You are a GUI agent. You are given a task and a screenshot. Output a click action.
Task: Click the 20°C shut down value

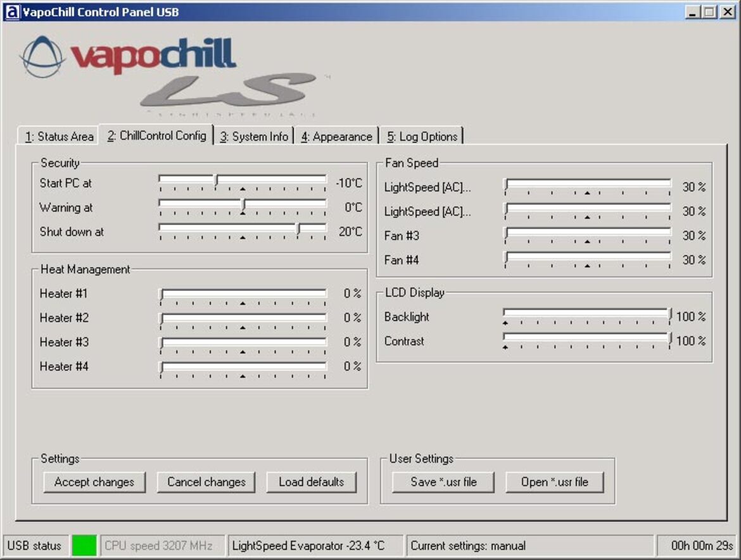click(350, 232)
